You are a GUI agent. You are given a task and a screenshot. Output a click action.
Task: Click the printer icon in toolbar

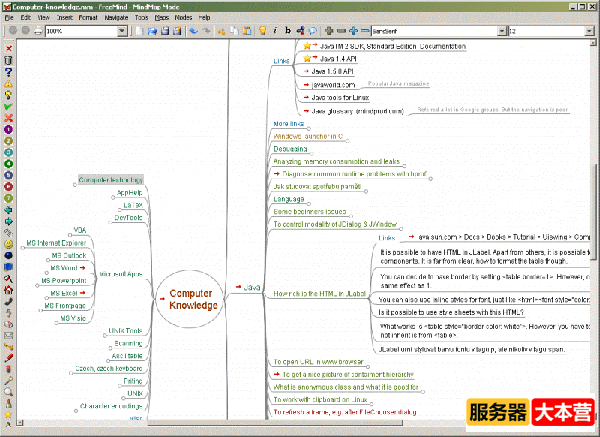(x=38, y=31)
